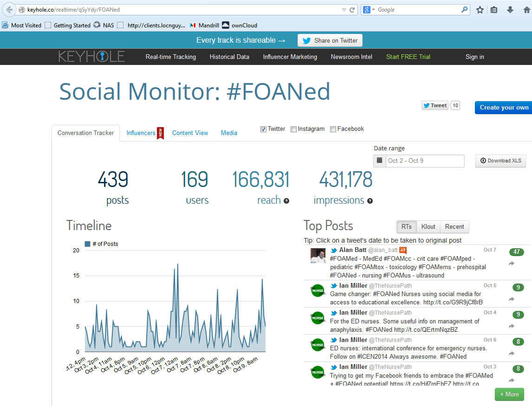Click the reach help question mark icon
Image resolution: width=532 pixels, height=406 pixels.
286,201
